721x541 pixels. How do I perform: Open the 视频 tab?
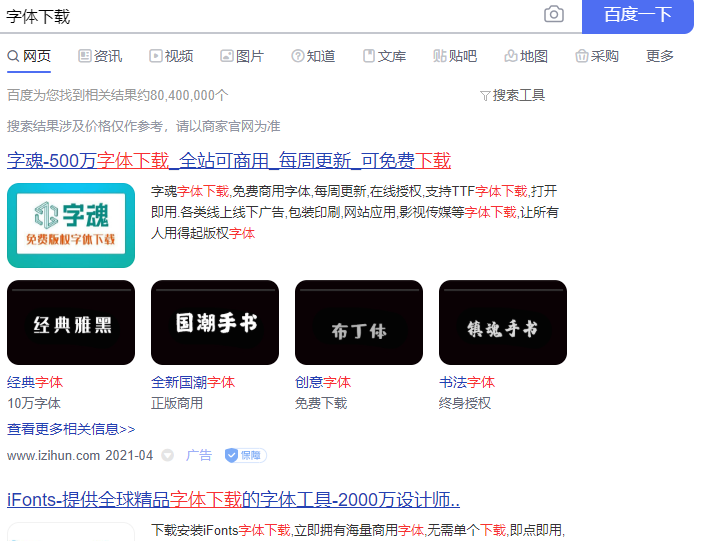(x=171, y=56)
